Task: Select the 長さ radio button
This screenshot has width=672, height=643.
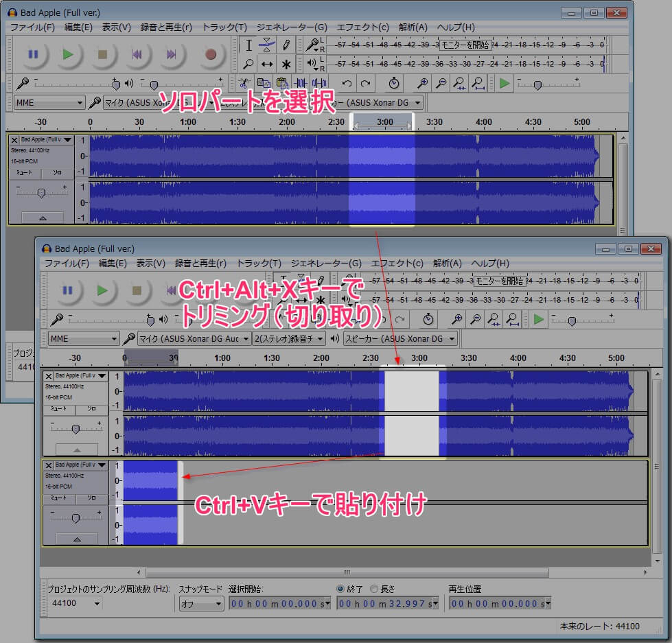Action: (374, 589)
